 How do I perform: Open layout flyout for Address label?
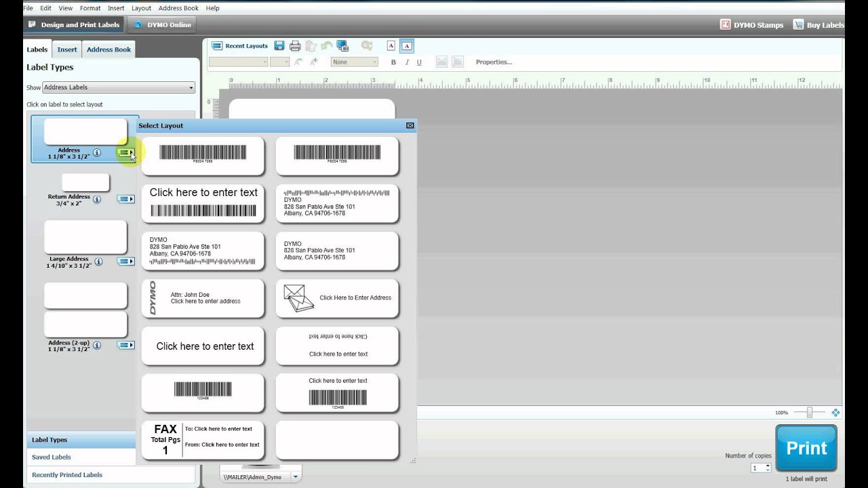pos(126,153)
